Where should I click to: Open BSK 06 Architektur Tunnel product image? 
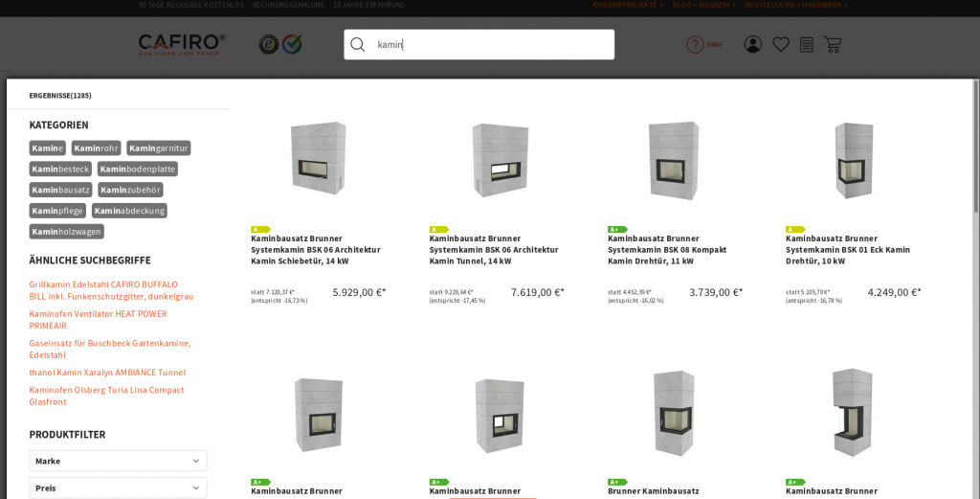point(500,160)
